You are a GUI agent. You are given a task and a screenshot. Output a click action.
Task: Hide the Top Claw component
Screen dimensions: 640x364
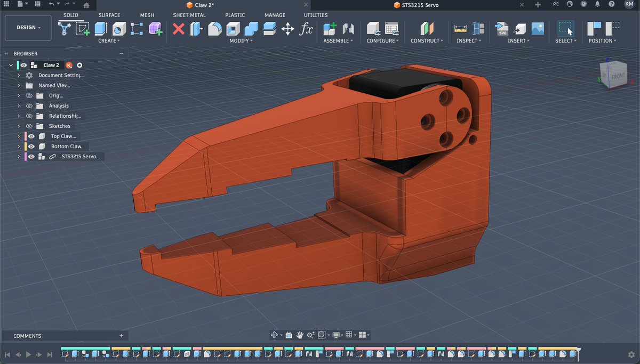point(31,136)
